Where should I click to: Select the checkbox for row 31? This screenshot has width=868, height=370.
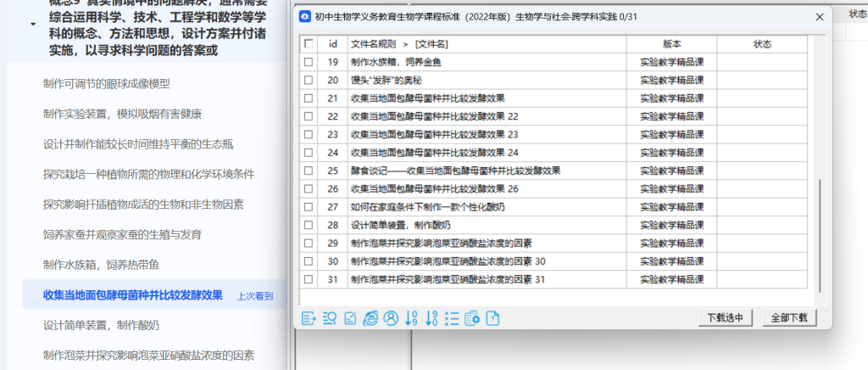click(309, 279)
